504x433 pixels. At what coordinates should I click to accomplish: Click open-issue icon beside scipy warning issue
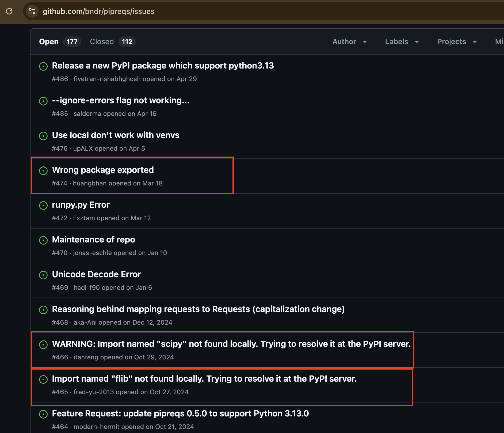coord(43,344)
